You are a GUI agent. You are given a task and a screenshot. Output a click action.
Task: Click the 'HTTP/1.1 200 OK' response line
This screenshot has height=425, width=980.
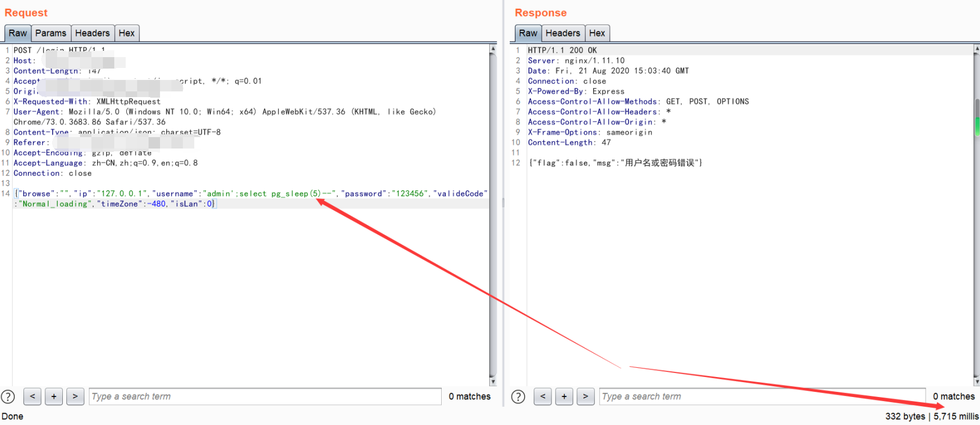coord(562,50)
